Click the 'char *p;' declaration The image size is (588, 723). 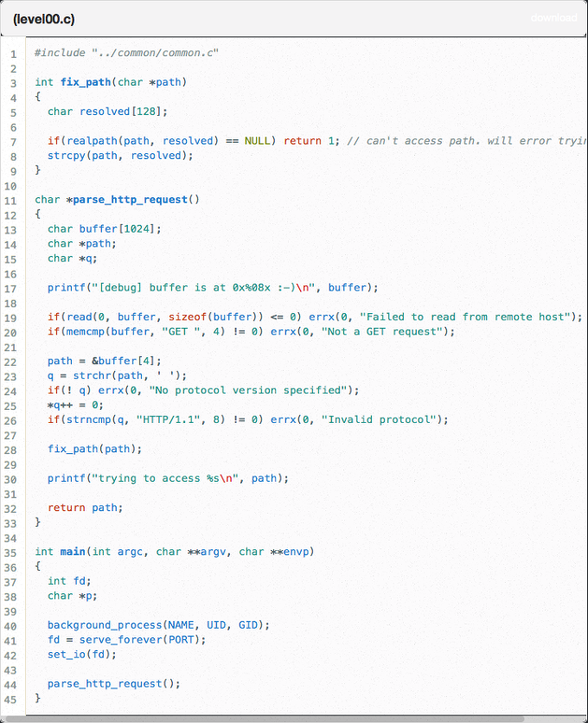(x=73, y=596)
